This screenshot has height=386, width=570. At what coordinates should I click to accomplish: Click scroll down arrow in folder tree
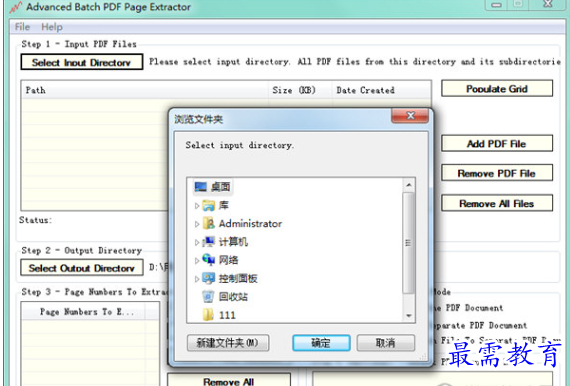click(x=409, y=315)
